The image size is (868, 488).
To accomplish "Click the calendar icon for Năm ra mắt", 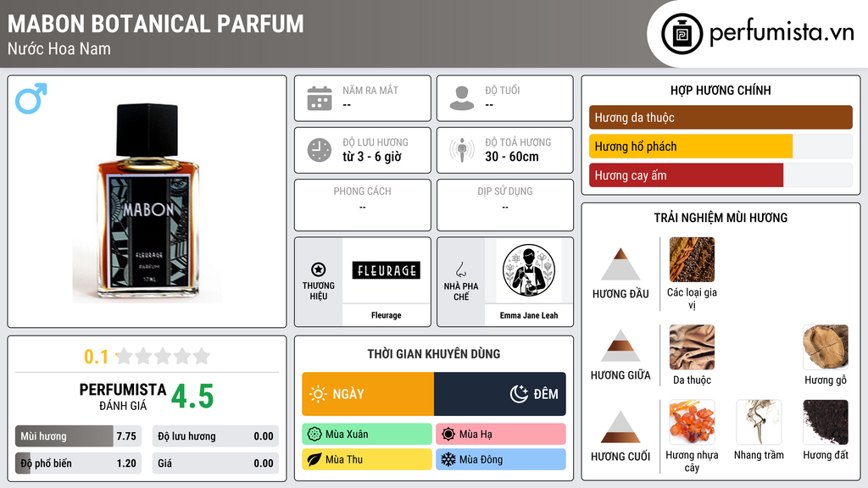I will pos(320,98).
